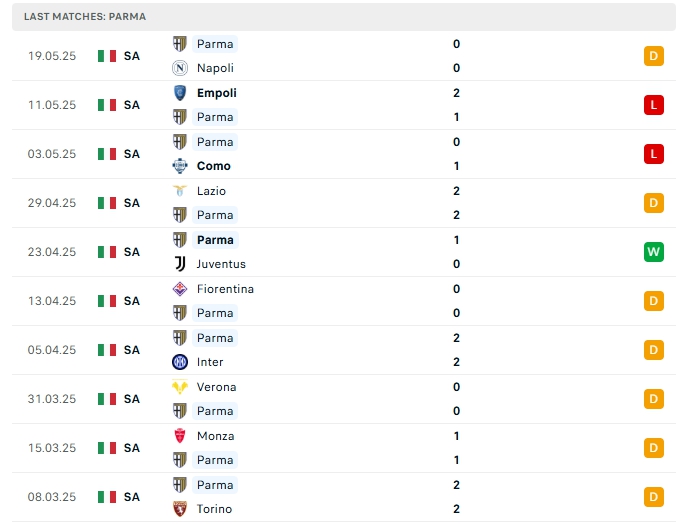The width and height of the screenshot is (685, 524).
Task: Open the loss badge for the Empoli match
Action: 654,105
